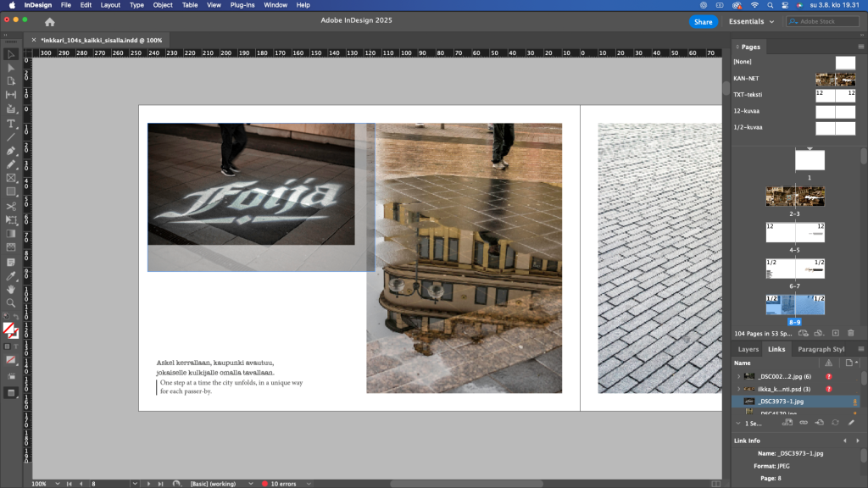Click Relink from CC Libraries icon
Image resolution: width=868 pixels, height=488 pixels.
click(x=787, y=423)
